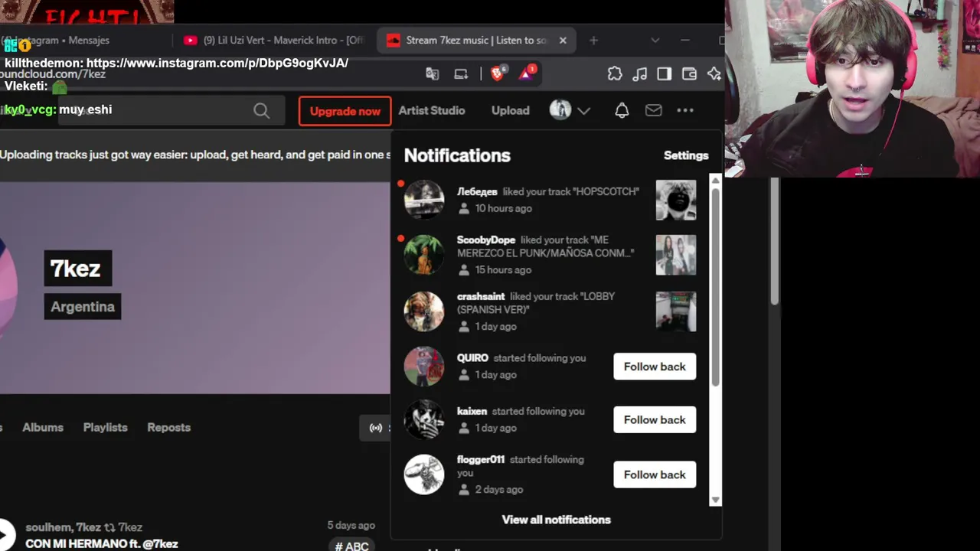Click the scroll-down arrow in Notifications
This screenshot has height=551, width=980.
pyautogui.click(x=716, y=500)
